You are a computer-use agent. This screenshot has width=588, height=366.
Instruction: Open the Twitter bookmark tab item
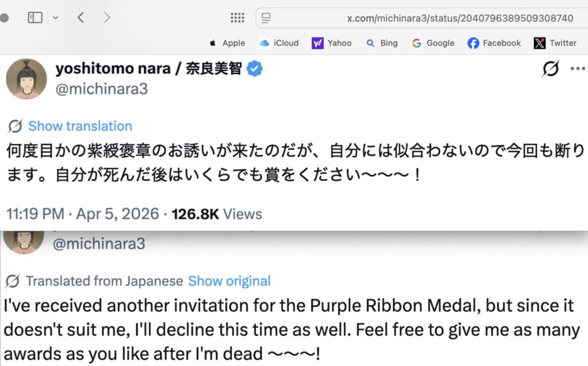pyautogui.click(x=555, y=42)
